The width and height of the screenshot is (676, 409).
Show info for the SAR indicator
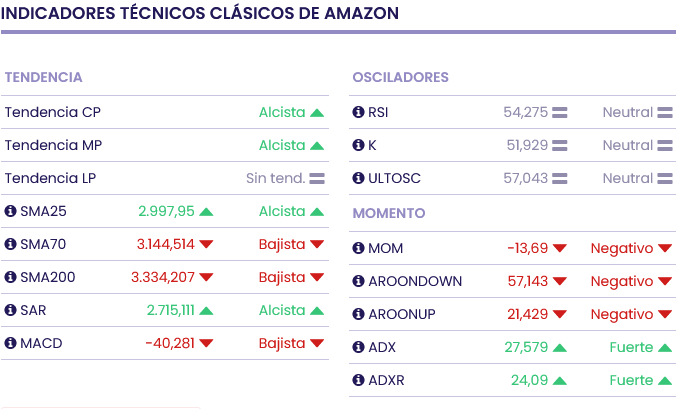[11, 311]
